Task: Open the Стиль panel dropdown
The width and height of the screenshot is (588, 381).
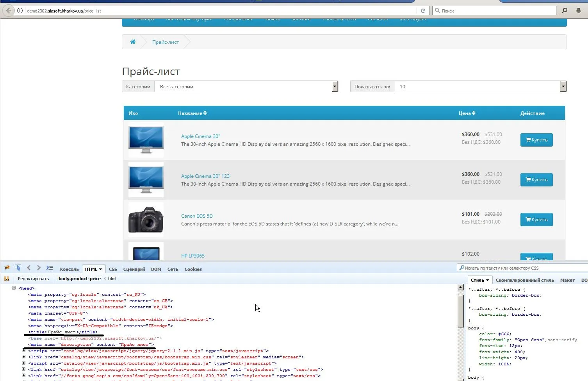Action: [x=479, y=280]
